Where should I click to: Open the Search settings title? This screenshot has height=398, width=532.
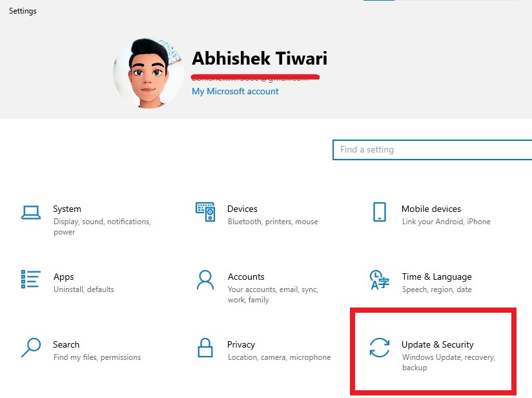click(x=66, y=344)
